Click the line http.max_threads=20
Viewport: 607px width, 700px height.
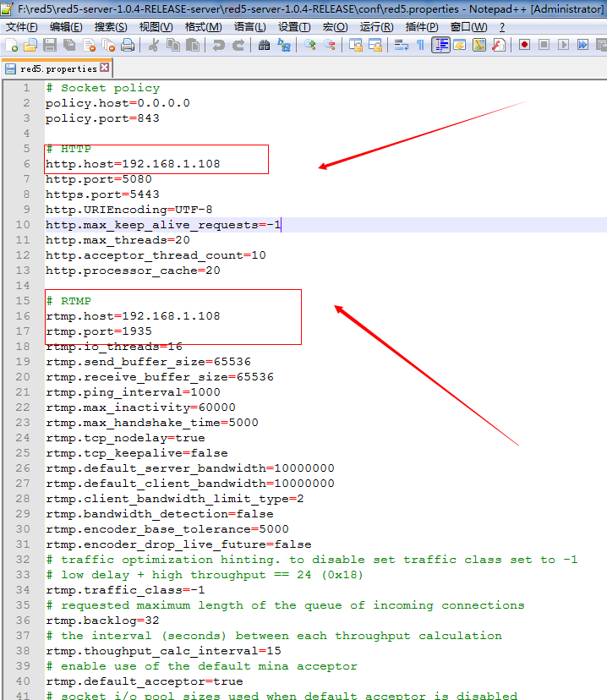tap(118, 240)
